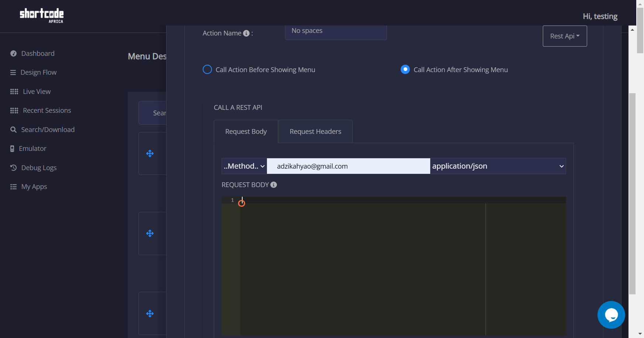Open the Rest Api dropdown

point(565,36)
